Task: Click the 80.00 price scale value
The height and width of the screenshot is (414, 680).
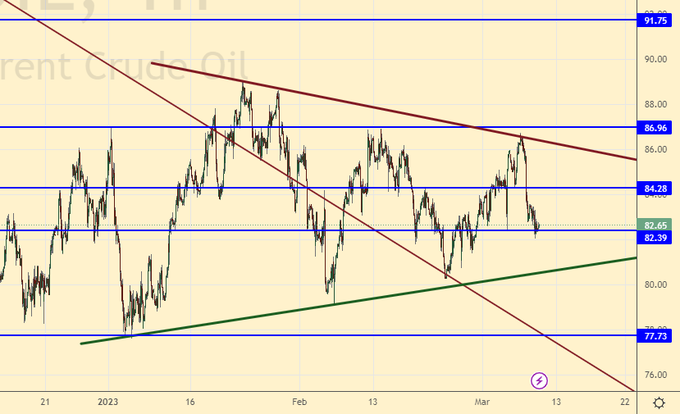Action: pos(655,285)
